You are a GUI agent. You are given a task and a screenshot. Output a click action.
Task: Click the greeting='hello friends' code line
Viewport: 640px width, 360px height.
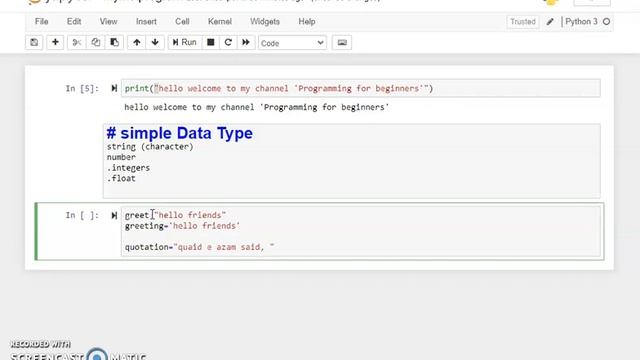point(182,226)
